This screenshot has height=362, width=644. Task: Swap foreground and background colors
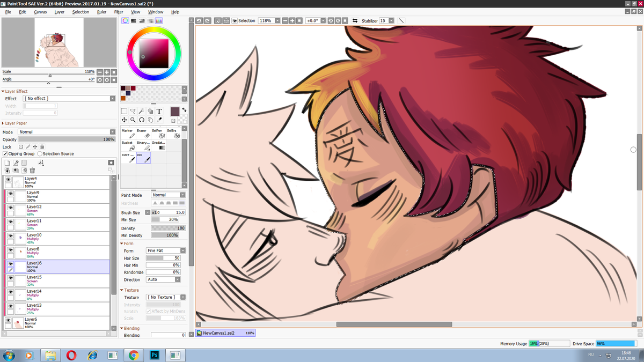point(184,110)
